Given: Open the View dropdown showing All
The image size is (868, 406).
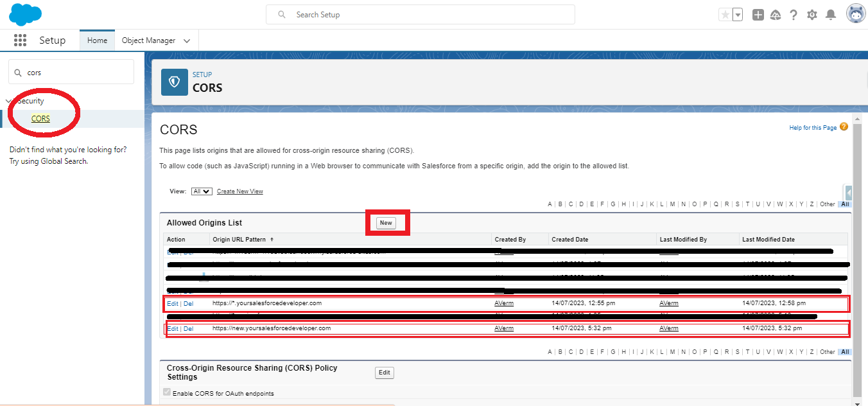Looking at the screenshot, I should pyautogui.click(x=202, y=191).
